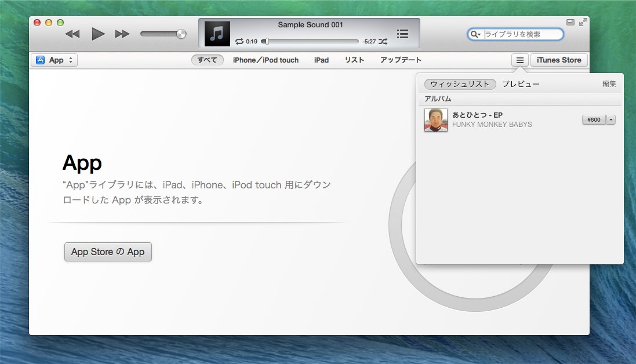Screen dimensions: 636x364
Task: Click App Store の App button
Action: [x=108, y=252]
